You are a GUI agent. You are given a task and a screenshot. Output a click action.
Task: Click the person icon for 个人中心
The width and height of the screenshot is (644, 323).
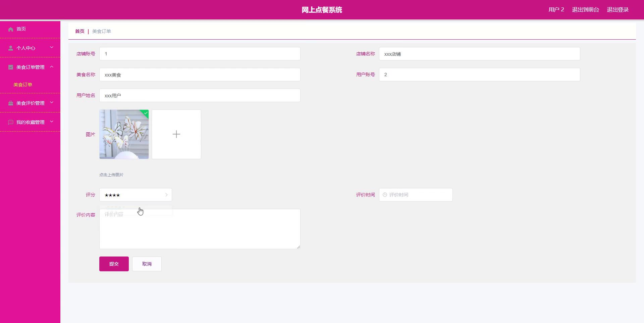pyautogui.click(x=11, y=48)
